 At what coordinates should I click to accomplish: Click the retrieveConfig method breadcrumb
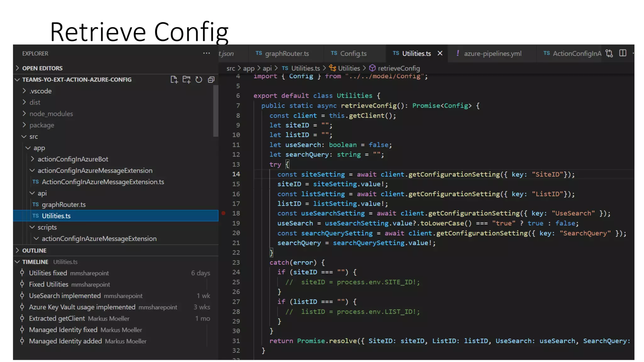[395, 68]
